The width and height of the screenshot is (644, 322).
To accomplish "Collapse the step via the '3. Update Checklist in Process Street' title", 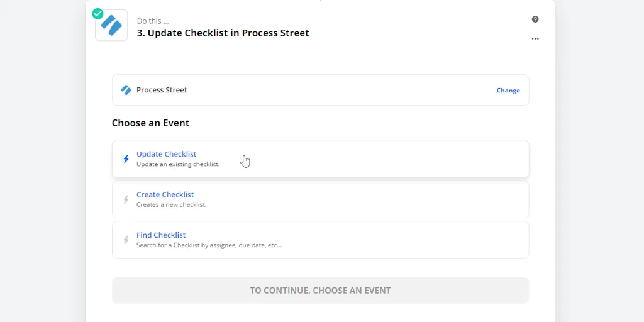I will (223, 33).
